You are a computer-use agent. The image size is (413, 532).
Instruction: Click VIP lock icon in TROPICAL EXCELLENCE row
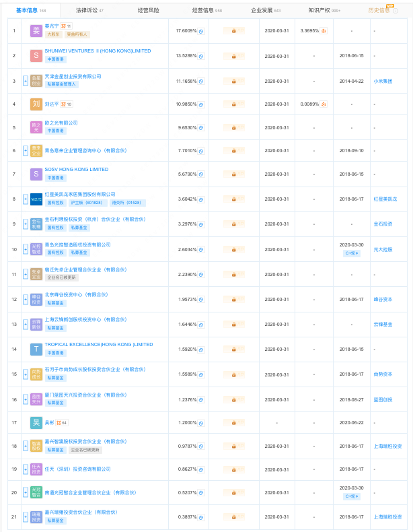tap(234, 350)
